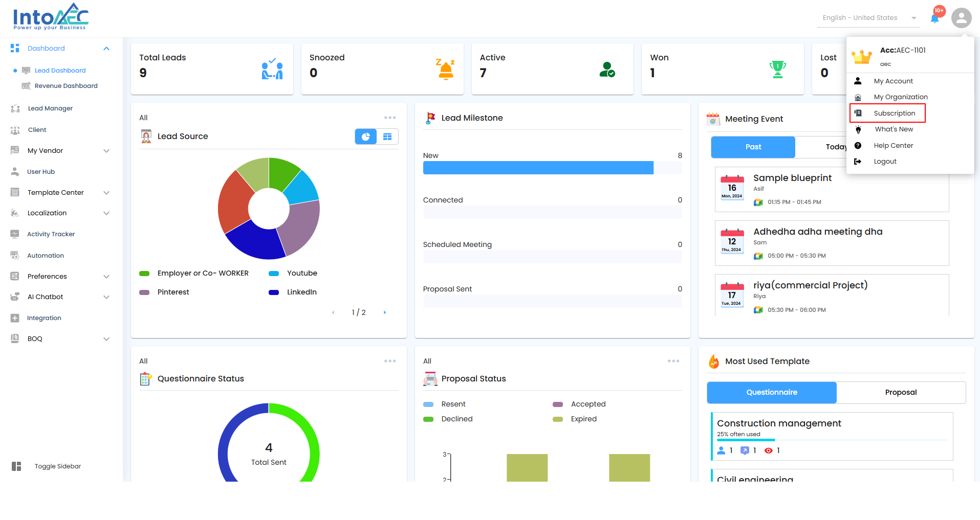
Task: Click Google Meet icon on Sample blueprint
Action: [758, 202]
